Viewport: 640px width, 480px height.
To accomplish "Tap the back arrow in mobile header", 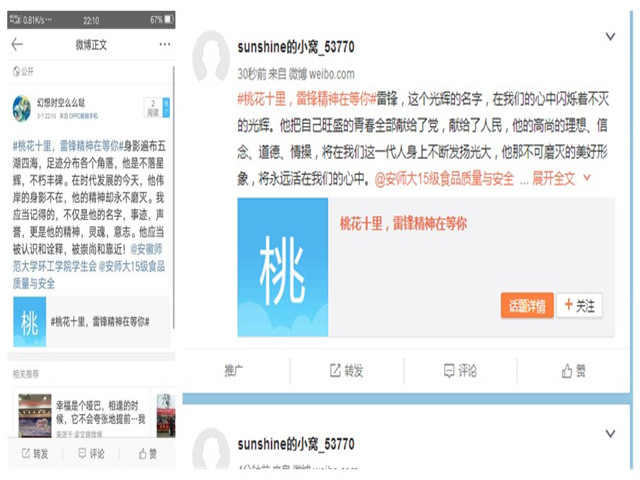I will coord(17,45).
